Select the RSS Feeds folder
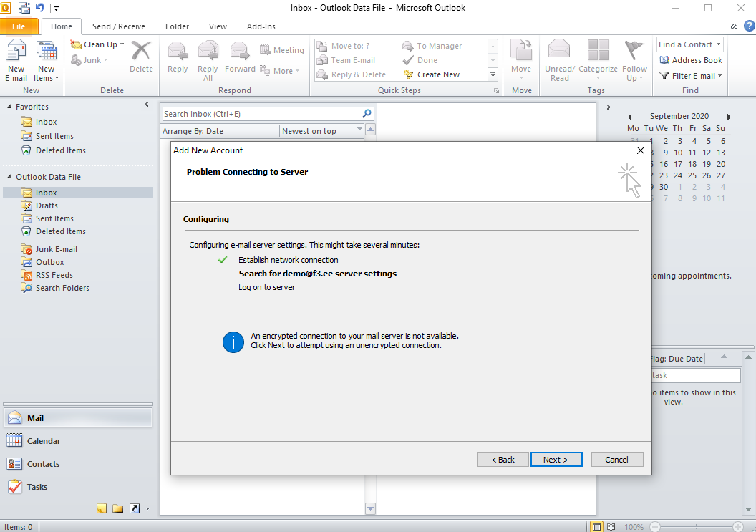 [x=54, y=275]
